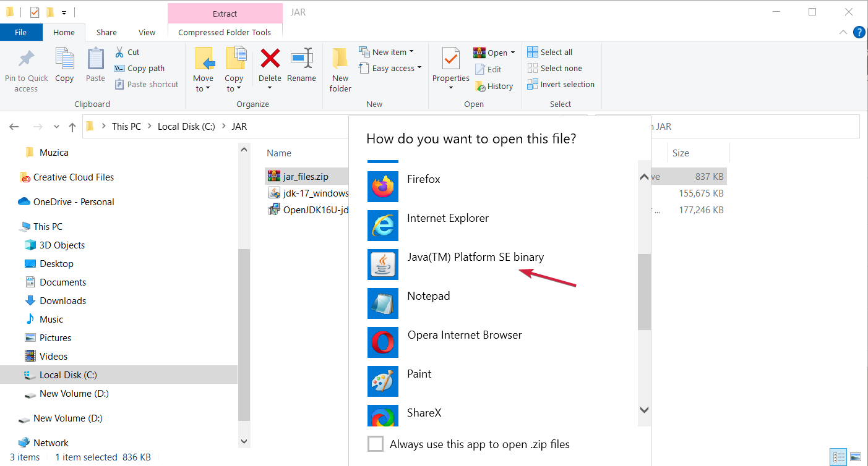This screenshot has width=868, height=466.
Task: Sort files by the Size column header
Action: [x=681, y=153]
